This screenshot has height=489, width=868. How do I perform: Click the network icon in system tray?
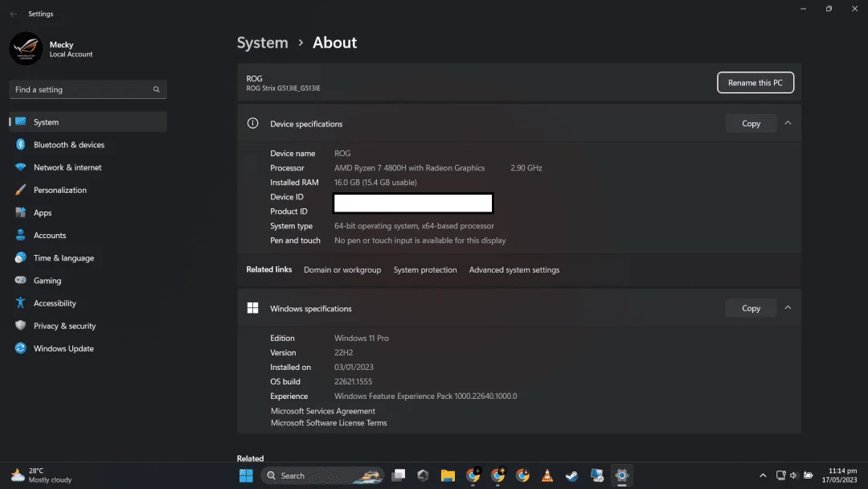coord(780,475)
